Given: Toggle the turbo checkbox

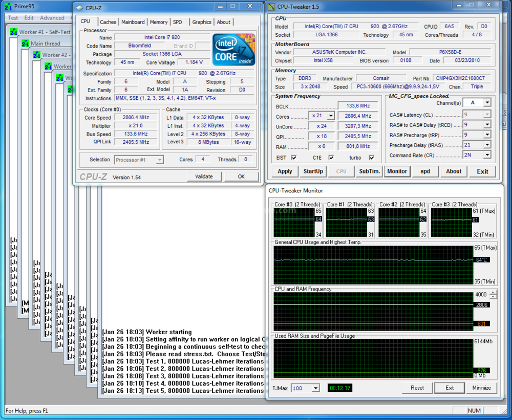Looking at the screenshot, I should click(371, 158).
